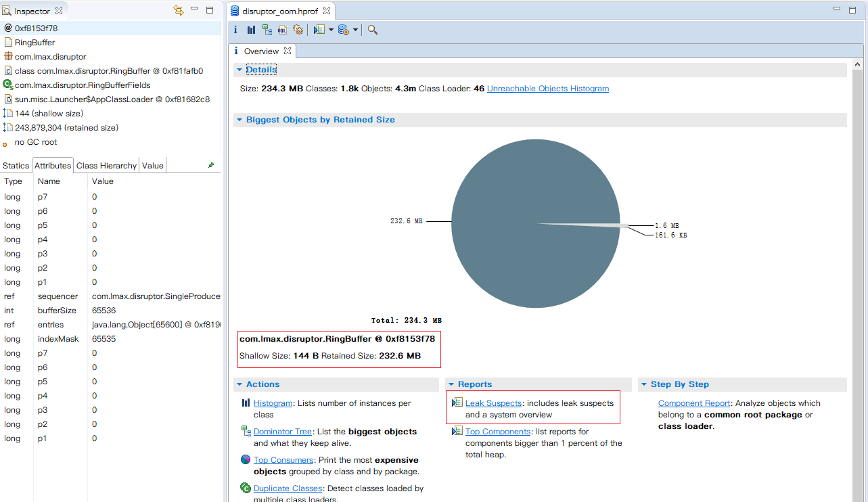Select the indexMask 65535 attribute row
Screen dimensions: 868x502
(111, 339)
